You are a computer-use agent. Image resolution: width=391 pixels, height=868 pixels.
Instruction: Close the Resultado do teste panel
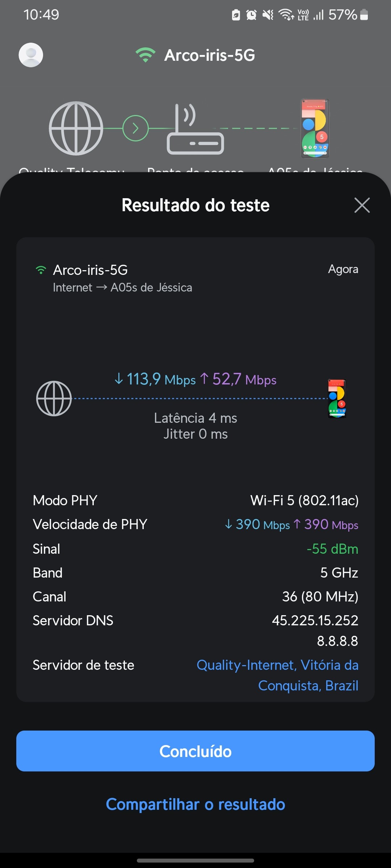tap(362, 205)
